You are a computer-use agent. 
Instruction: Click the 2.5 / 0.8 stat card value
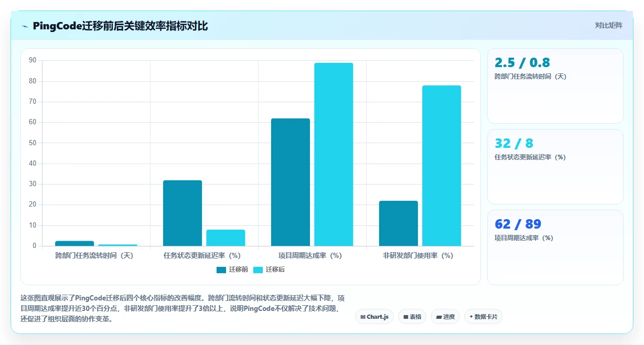pyautogui.click(x=522, y=63)
